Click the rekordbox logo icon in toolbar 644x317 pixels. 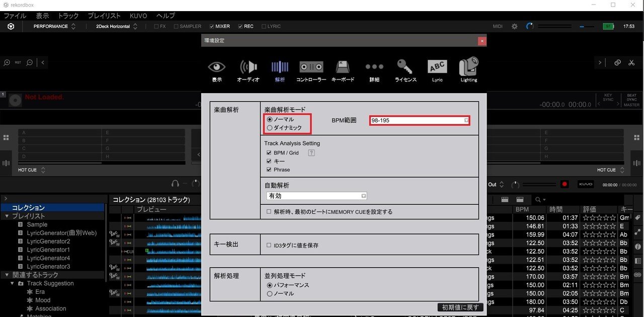coord(11,26)
